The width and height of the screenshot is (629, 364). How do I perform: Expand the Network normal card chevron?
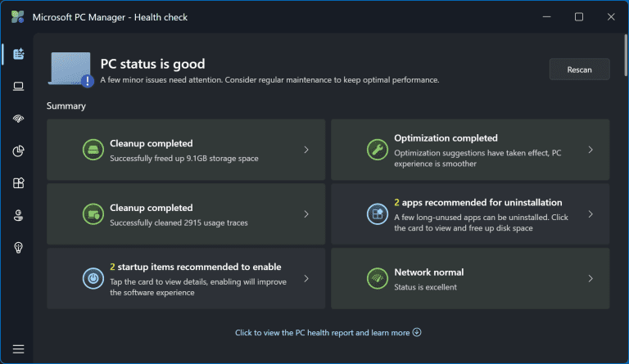click(x=591, y=278)
